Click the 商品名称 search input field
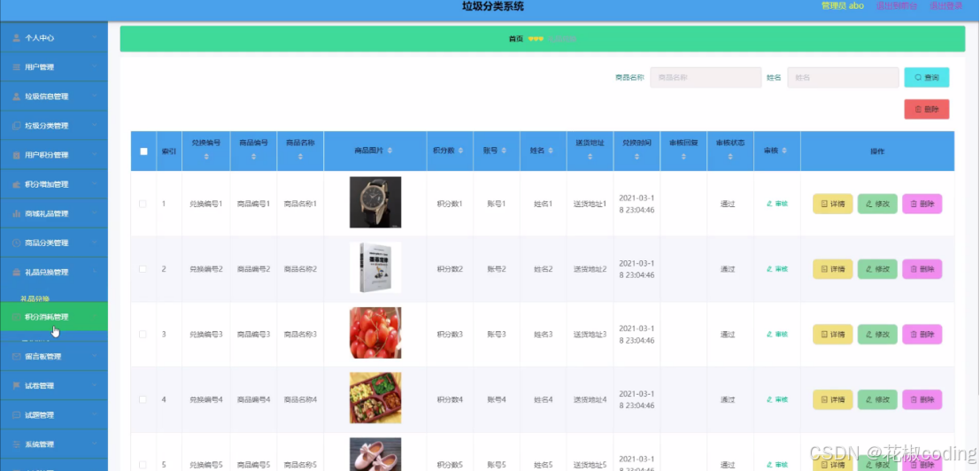Screen dimensions: 980x471 coord(706,77)
